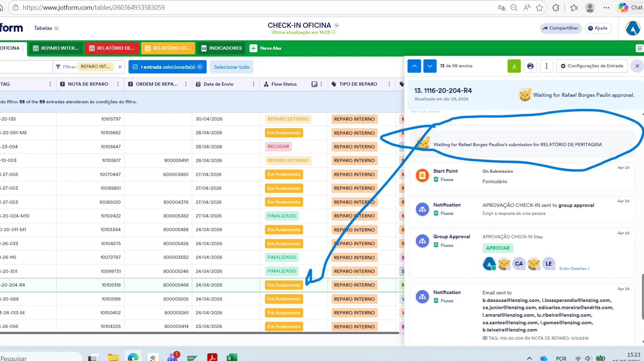Print the entry with printer icon
The width and height of the screenshot is (644, 361).
pyautogui.click(x=530, y=66)
